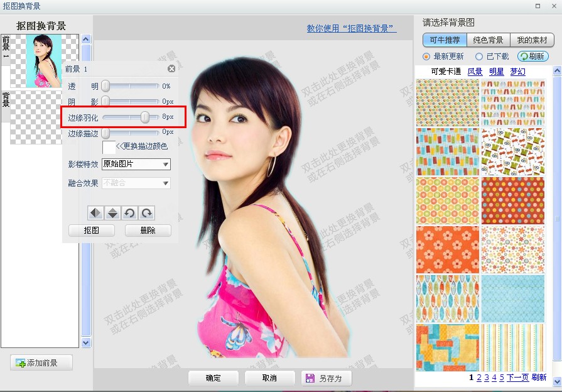562x392 pixels.
Task: Switch to the 我的素材 tab
Action: pos(532,40)
